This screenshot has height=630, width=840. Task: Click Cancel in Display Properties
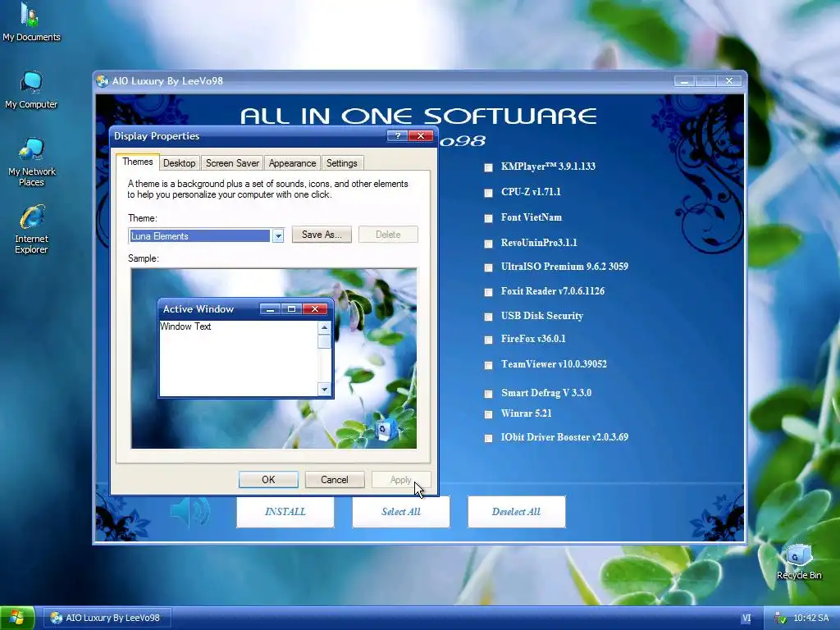click(335, 480)
